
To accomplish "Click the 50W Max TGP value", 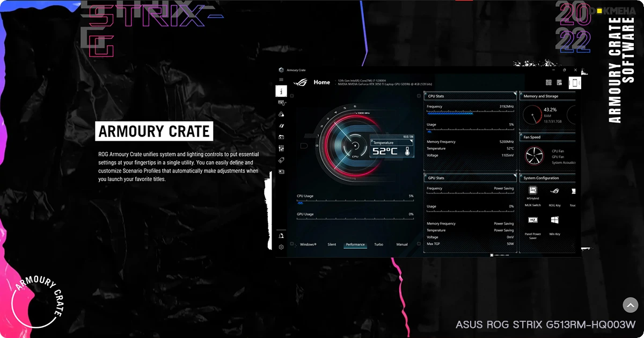I will click(510, 244).
